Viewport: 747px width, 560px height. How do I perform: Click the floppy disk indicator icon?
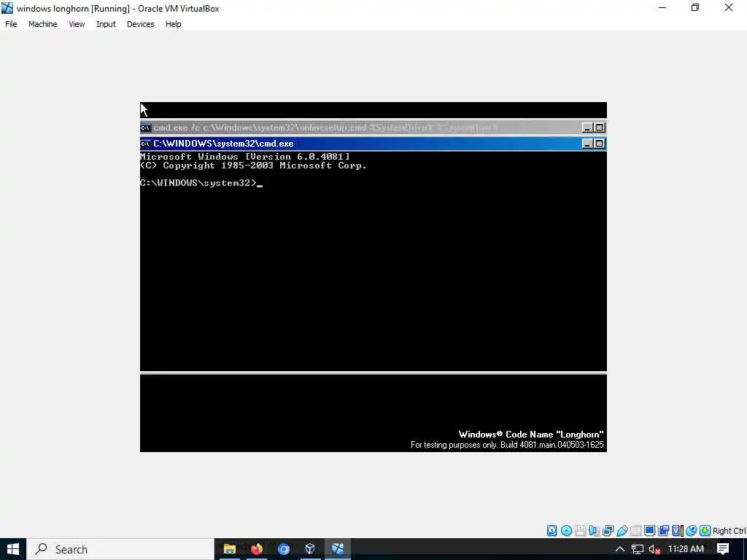580,531
